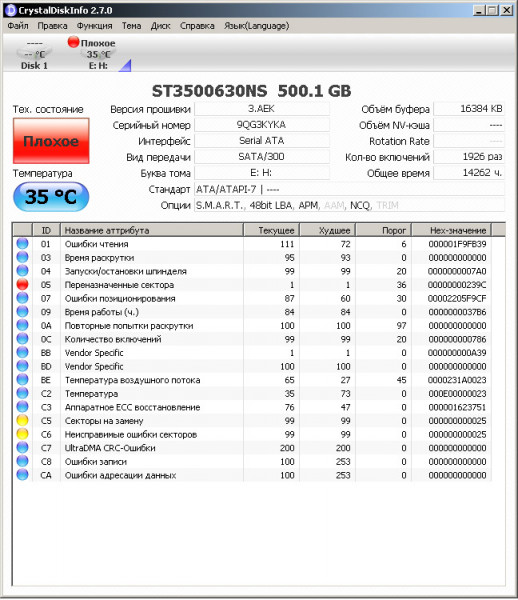Click status icon for BD Vendor Specific row
518x600 pixels.
(x=23, y=366)
